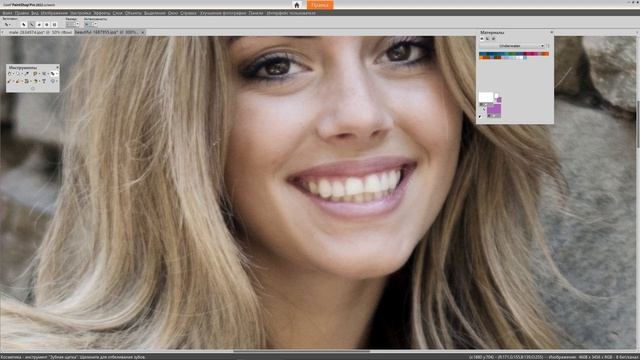Viewport: 640px width, 360px height.
Task: Pick the magenta swatch in Материалы palette
Action: coord(531,53)
